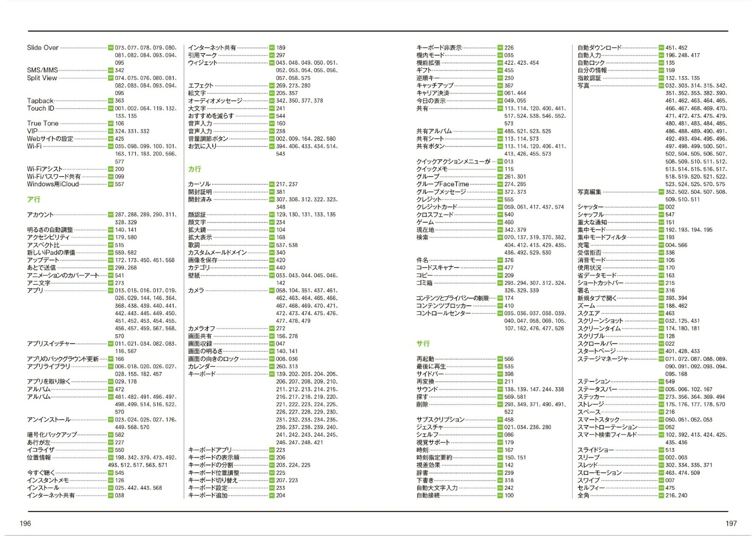The height and width of the screenshot is (536, 756).
Task: Click page number 196
Action: coord(25,523)
